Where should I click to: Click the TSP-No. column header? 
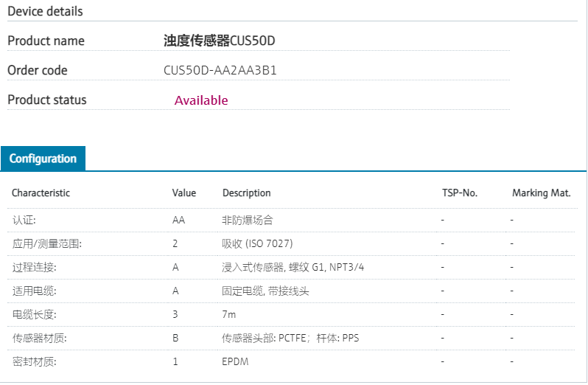[460, 193]
